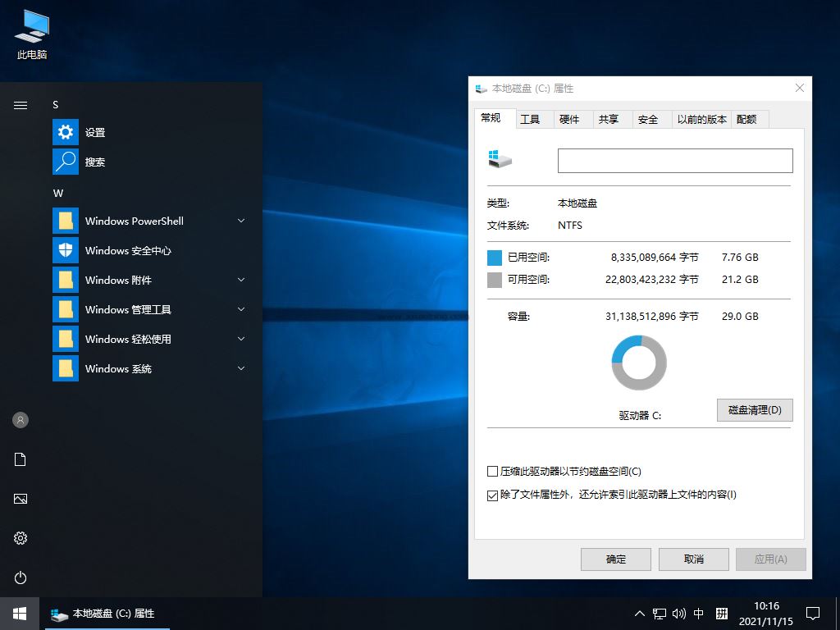Click the IME keyboard grid tray icon

pyautogui.click(x=722, y=614)
